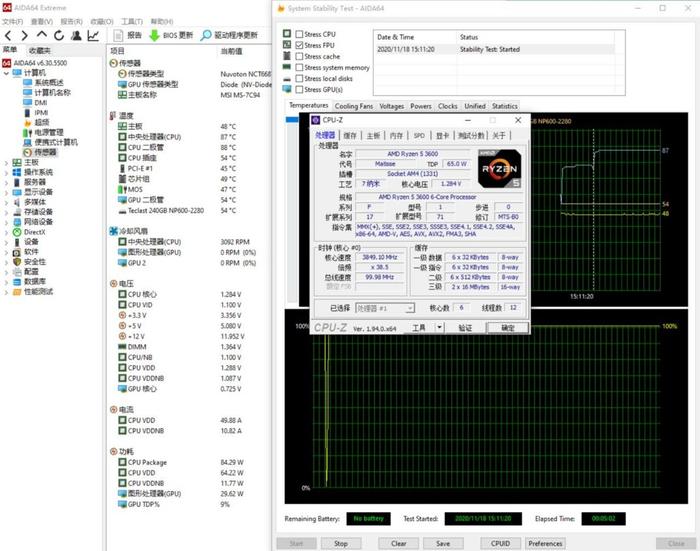
Task: Enable the Stress cache checkbox
Action: [299, 56]
